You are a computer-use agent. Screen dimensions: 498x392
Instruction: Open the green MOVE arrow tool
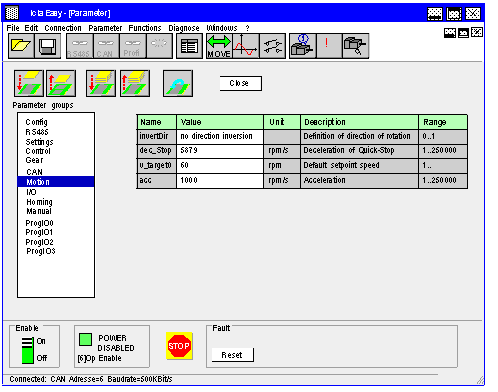point(219,46)
